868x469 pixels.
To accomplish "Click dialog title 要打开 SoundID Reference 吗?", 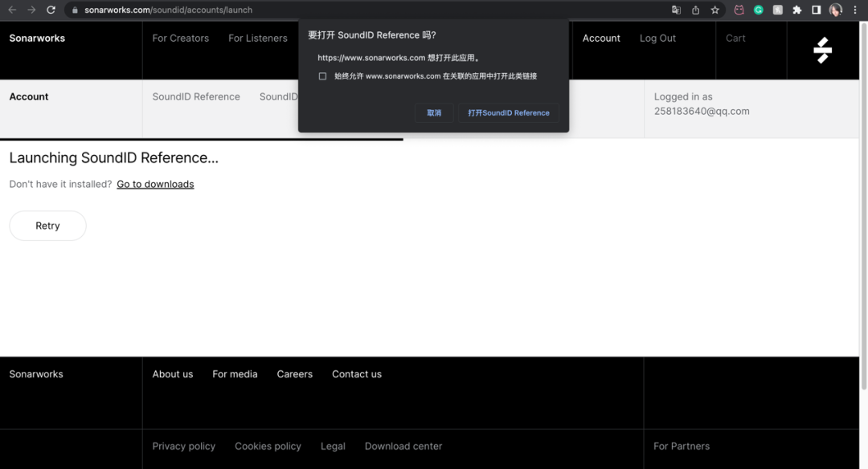I will pos(372,35).
